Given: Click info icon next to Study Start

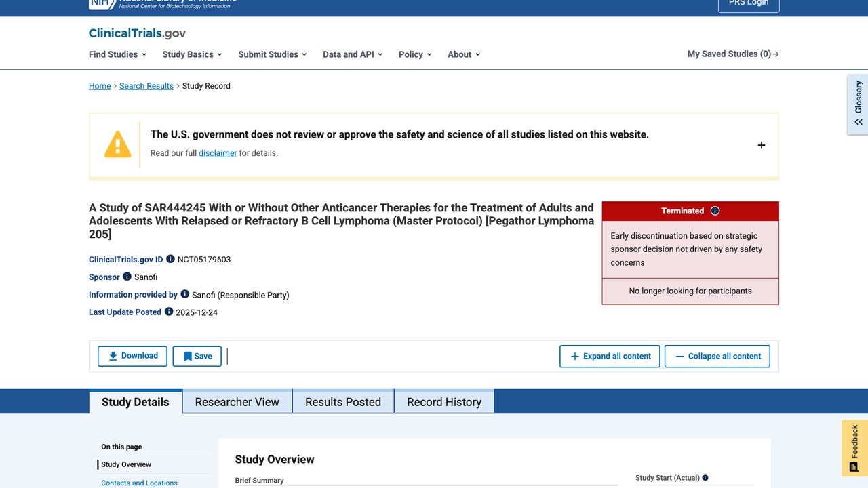Looking at the screenshot, I should coord(705,478).
